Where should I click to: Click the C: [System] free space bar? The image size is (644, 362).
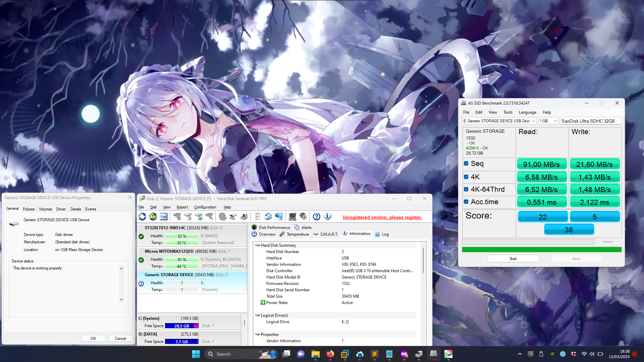point(182,326)
